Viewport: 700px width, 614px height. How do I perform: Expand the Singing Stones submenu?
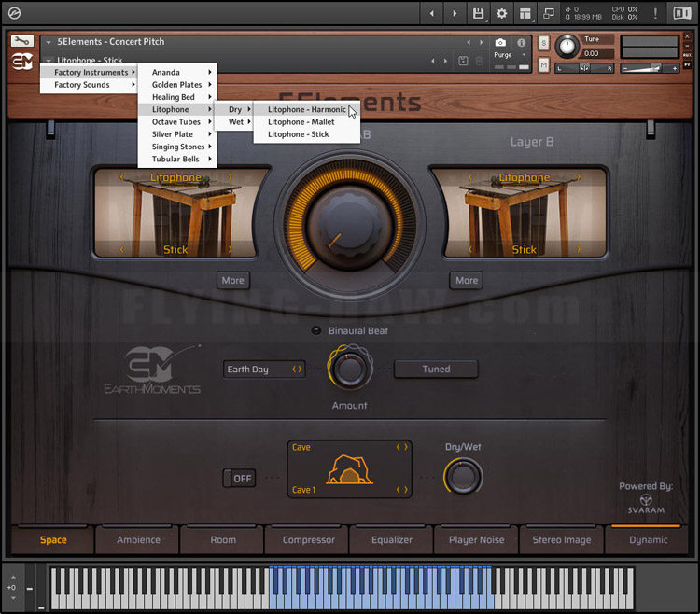coord(177,147)
